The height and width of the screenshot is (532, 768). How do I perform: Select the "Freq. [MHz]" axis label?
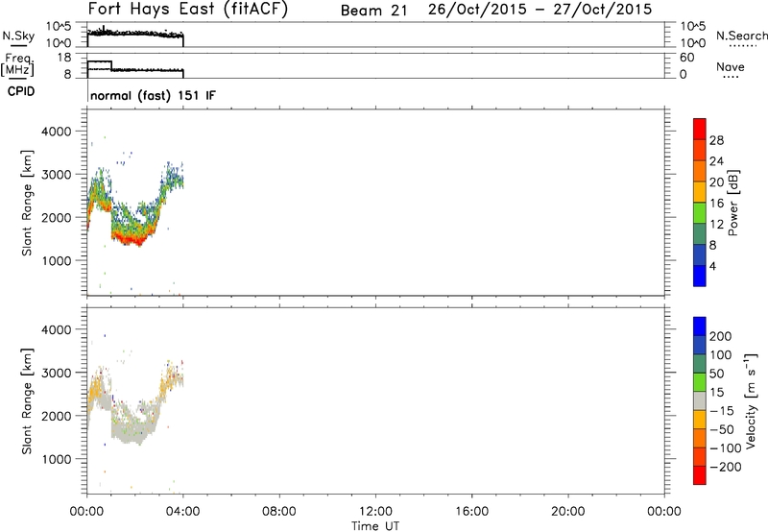click(17, 64)
